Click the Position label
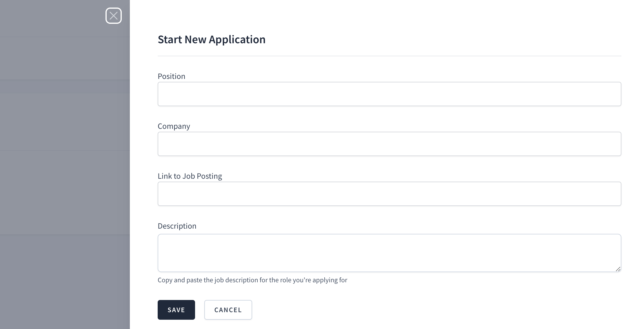Image resolution: width=644 pixels, height=329 pixels. 171,76
